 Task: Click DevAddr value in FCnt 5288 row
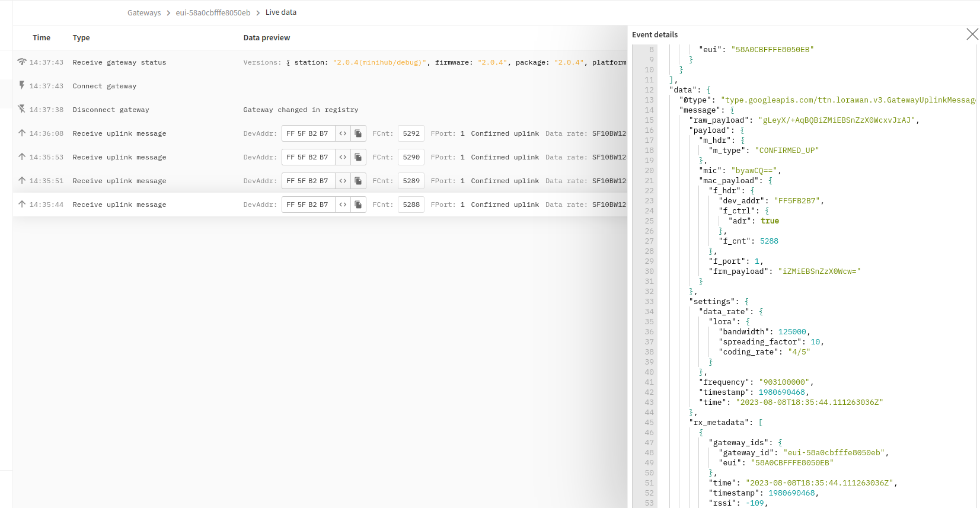coord(308,205)
